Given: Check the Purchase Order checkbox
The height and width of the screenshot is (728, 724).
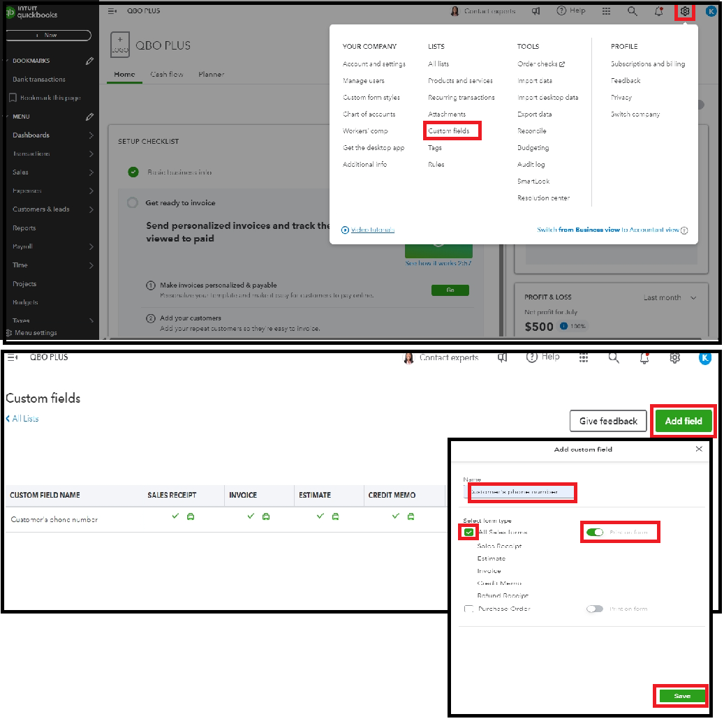Looking at the screenshot, I should [x=471, y=609].
